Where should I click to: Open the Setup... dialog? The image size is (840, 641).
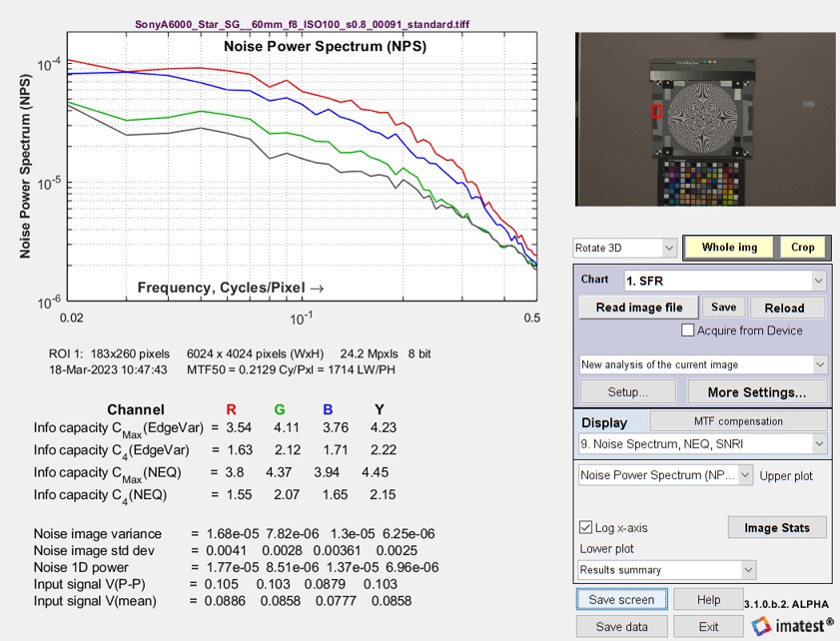628,392
